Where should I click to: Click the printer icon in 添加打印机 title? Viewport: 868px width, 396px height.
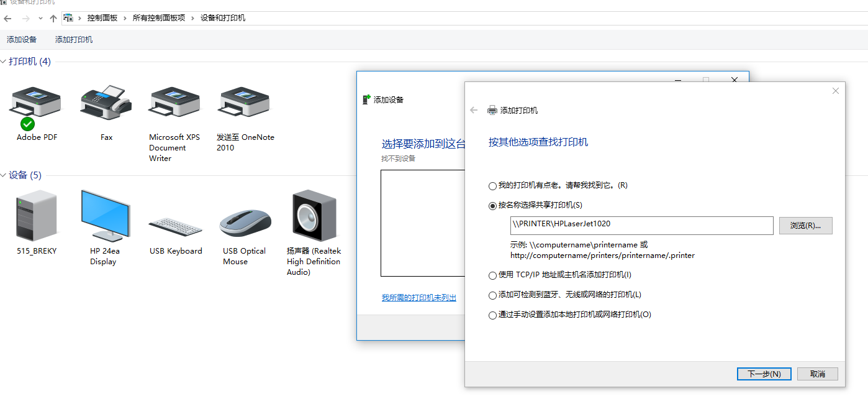492,110
